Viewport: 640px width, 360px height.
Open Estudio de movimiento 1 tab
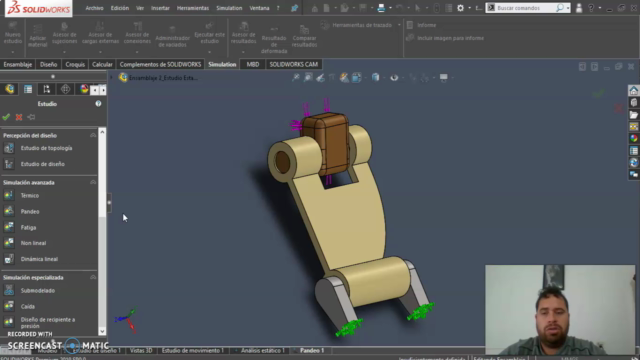tap(192, 351)
